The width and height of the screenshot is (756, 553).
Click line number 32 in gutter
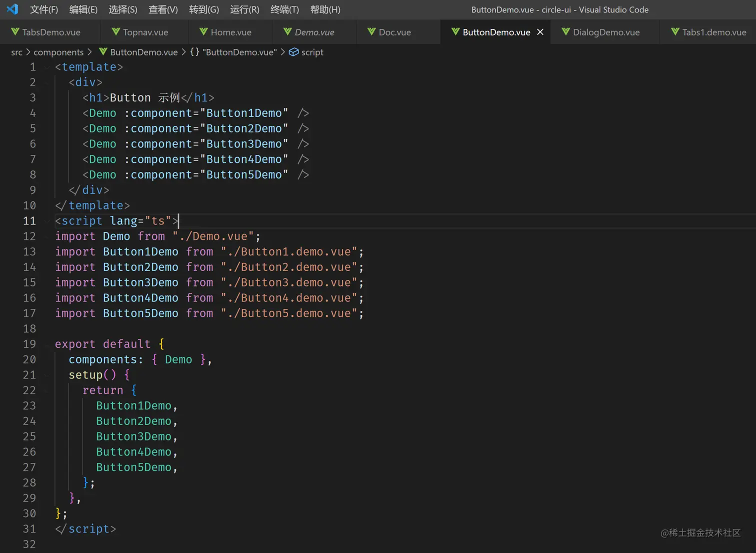[29, 544]
